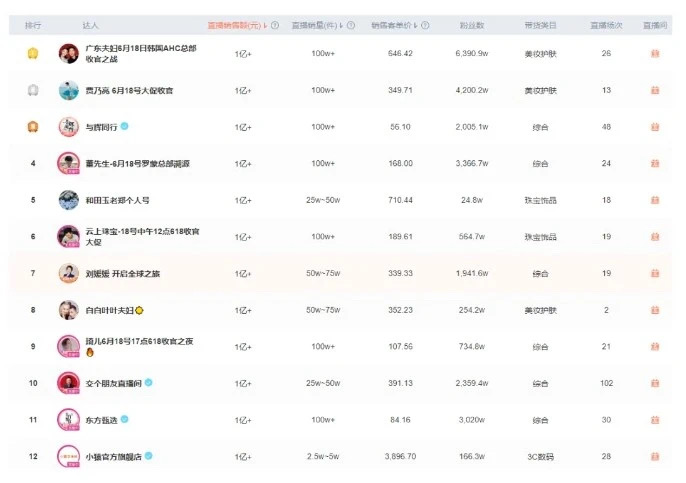
Task: Open 董先生 avatar thumbnail
Action: click(x=69, y=163)
